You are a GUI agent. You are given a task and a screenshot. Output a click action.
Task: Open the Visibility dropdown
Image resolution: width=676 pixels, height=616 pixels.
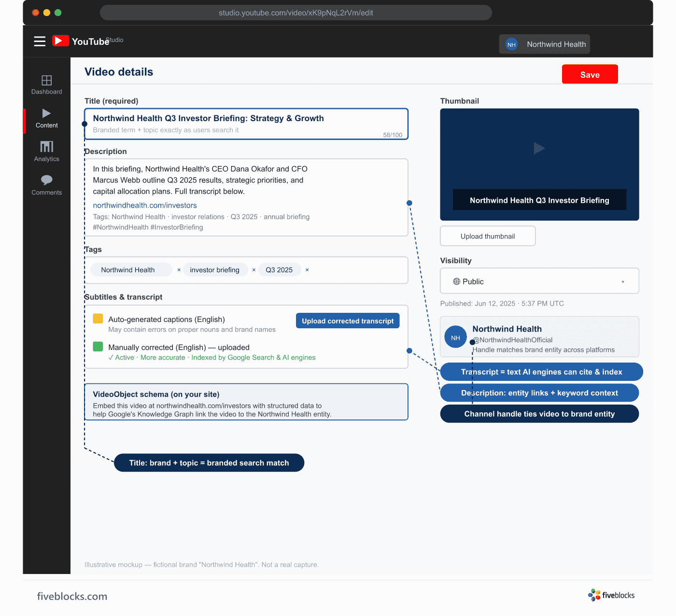(x=539, y=281)
